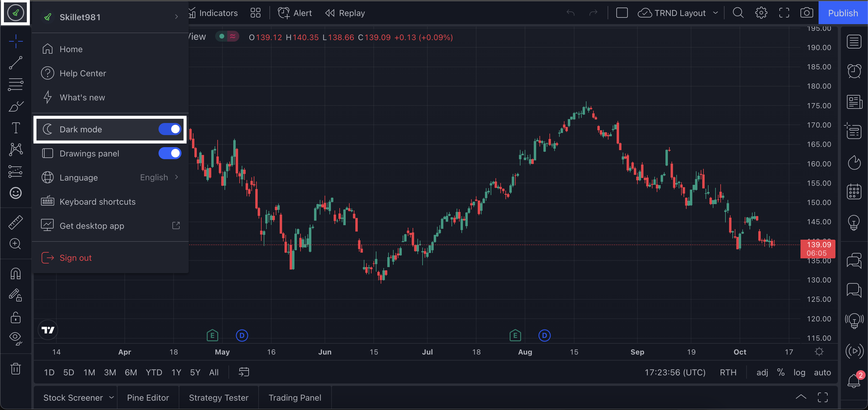
Task: Disable the Drawings panel switch
Action: point(170,153)
